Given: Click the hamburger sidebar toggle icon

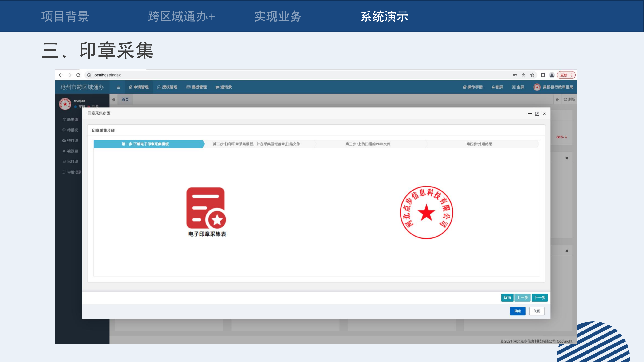Looking at the screenshot, I should [x=118, y=87].
